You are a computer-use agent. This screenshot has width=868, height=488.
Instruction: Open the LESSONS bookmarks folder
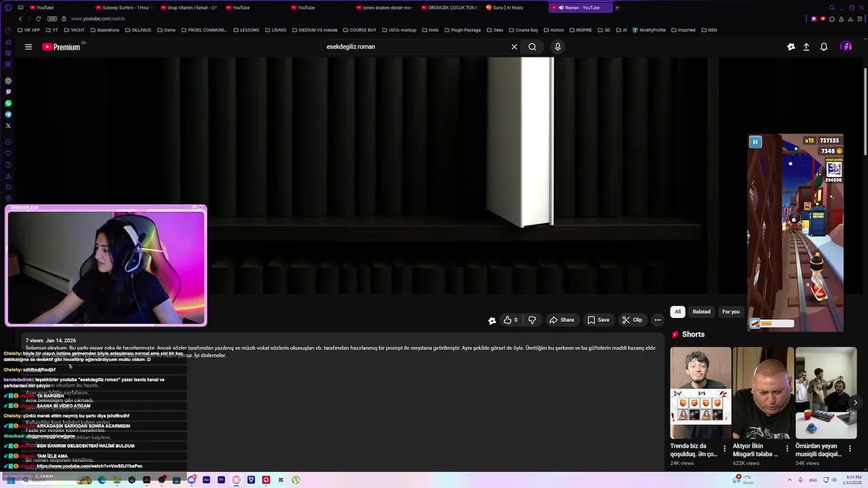(246, 30)
